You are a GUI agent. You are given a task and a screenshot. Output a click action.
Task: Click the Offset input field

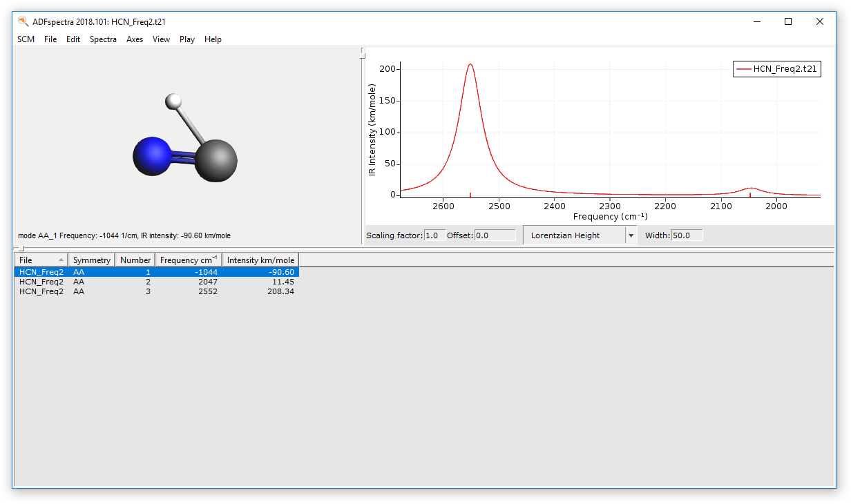pos(495,235)
